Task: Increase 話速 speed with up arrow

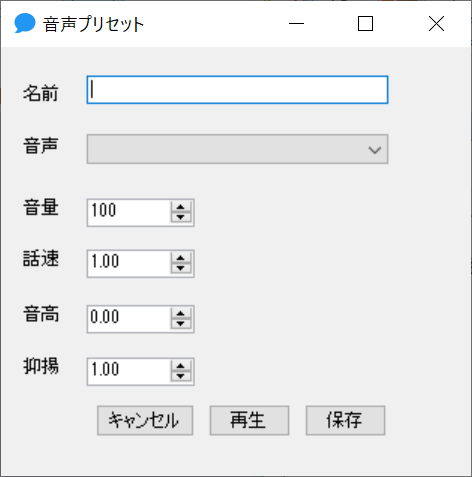Action: (x=181, y=258)
